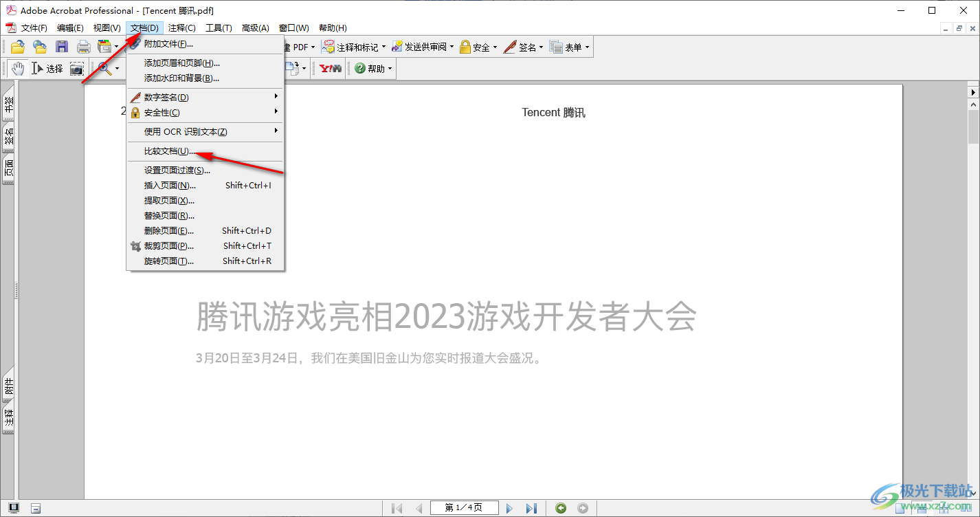Viewport: 980px width, 517px height.
Task: Expand Forms dropdown arrow
Action: [x=587, y=47]
